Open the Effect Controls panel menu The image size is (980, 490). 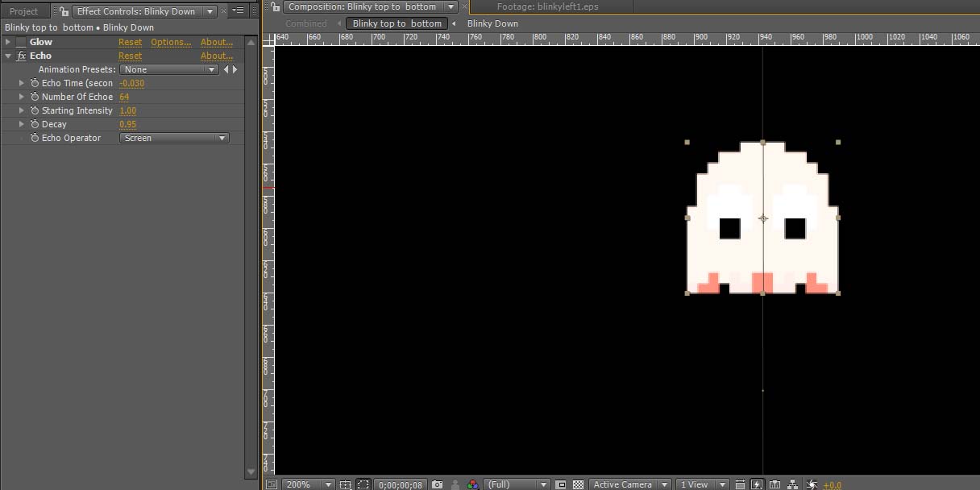coord(239,11)
